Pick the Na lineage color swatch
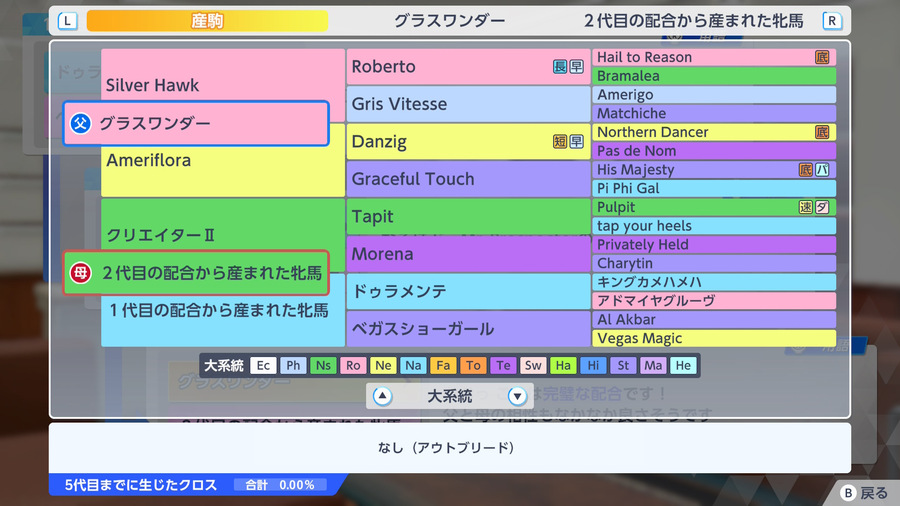 pos(413,365)
